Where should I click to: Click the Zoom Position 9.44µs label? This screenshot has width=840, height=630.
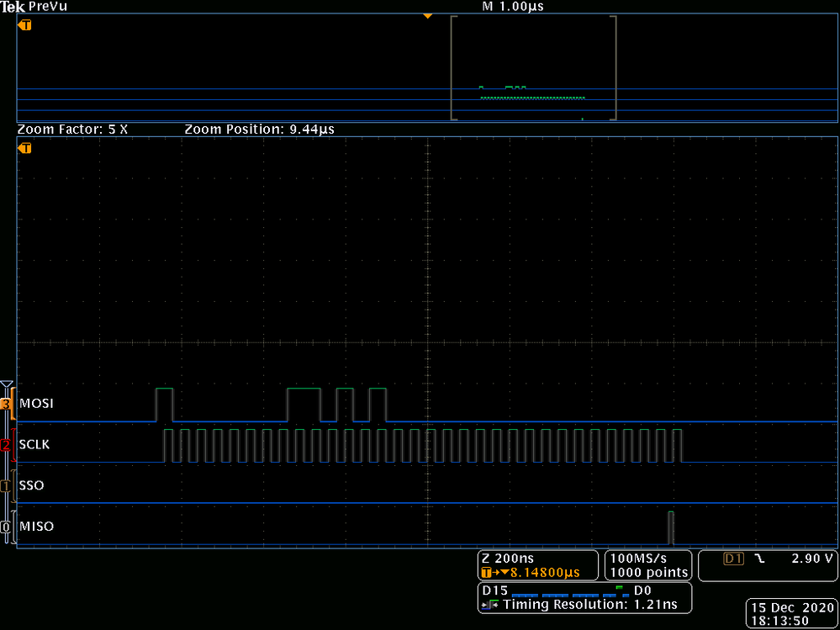coord(258,130)
